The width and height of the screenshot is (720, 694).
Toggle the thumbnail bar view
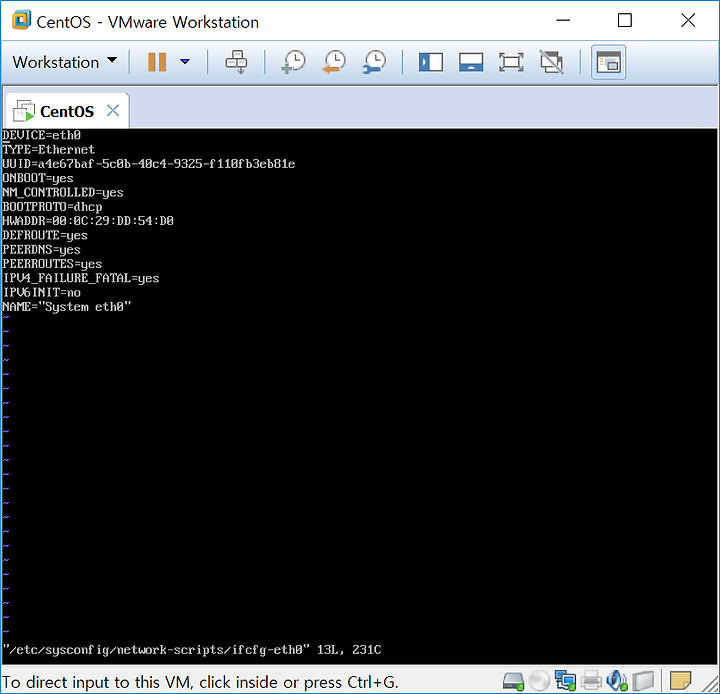point(471,62)
